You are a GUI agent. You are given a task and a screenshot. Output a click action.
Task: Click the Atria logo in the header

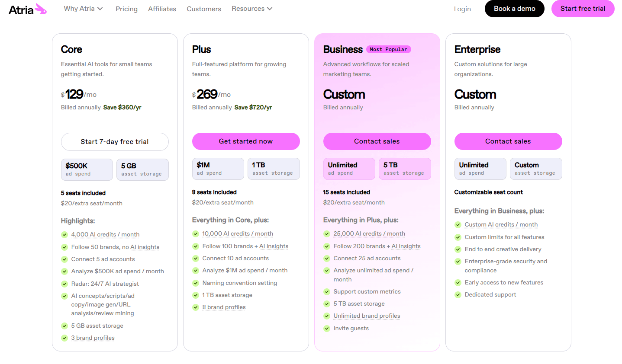point(27,9)
